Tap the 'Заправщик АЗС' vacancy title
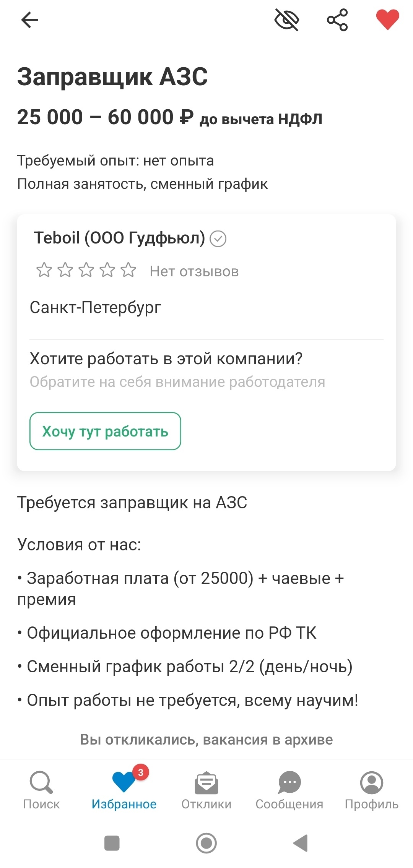Image resolution: width=413 pixels, height=868 pixels. coord(112,77)
